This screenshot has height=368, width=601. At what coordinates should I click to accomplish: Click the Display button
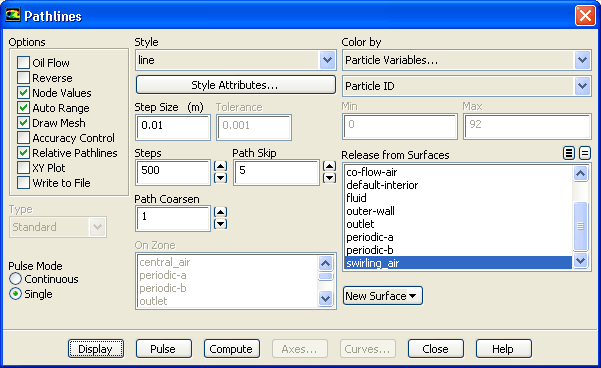[96, 349]
